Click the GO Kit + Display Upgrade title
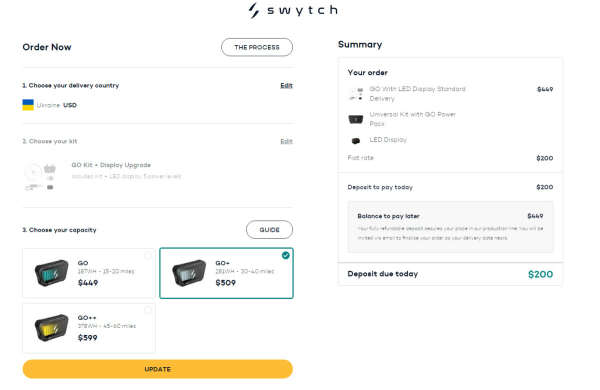The height and width of the screenshot is (390, 600). pos(111,165)
